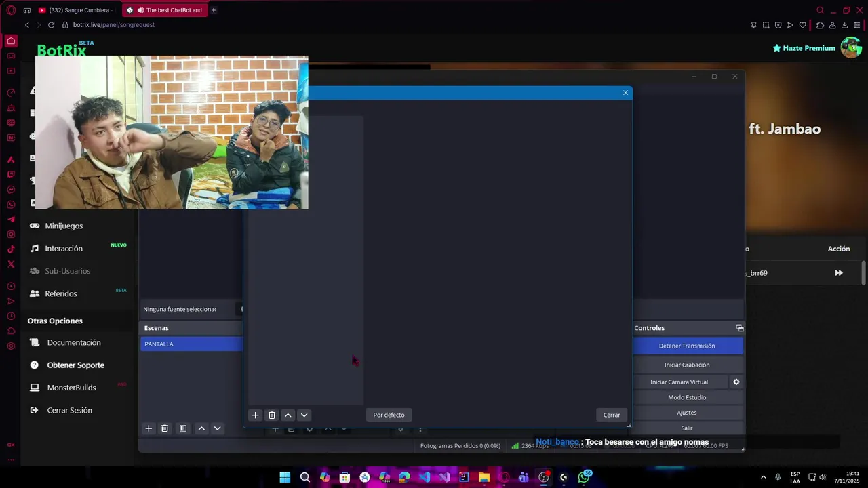Open Windows taskbar search
This screenshot has width=868, height=488.
tap(305, 477)
